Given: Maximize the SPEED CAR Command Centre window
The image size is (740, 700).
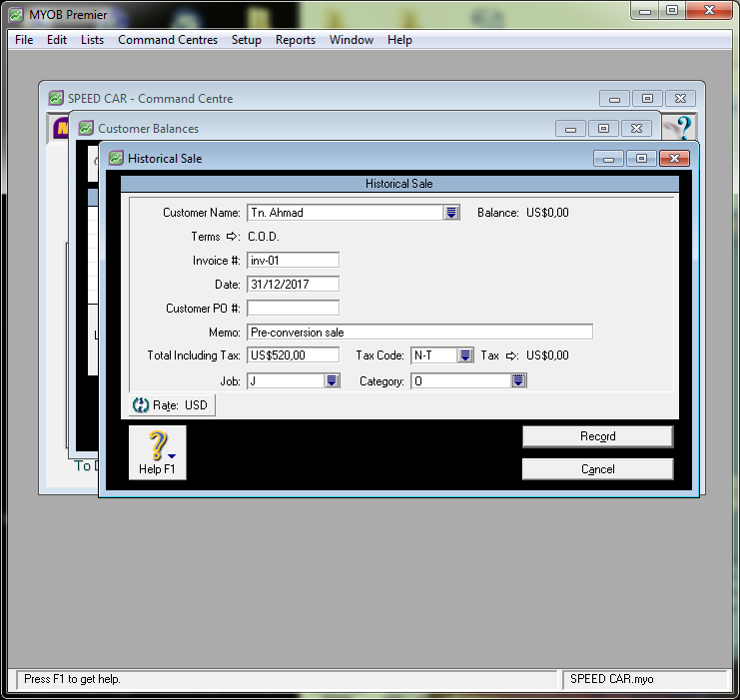Looking at the screenshot, I should click(647, 99).
